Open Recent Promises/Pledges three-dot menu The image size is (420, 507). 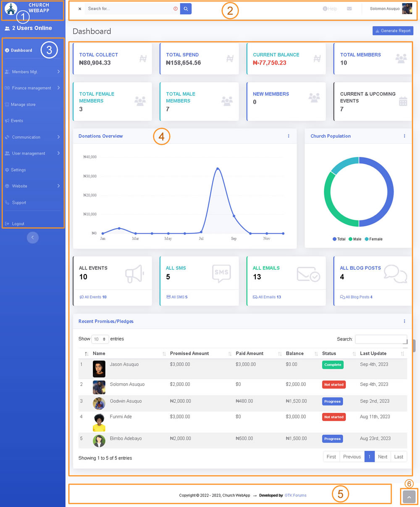404,321
